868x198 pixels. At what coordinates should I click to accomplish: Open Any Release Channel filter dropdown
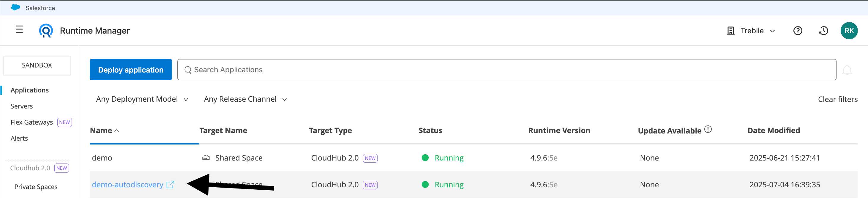tap(245, 99)
